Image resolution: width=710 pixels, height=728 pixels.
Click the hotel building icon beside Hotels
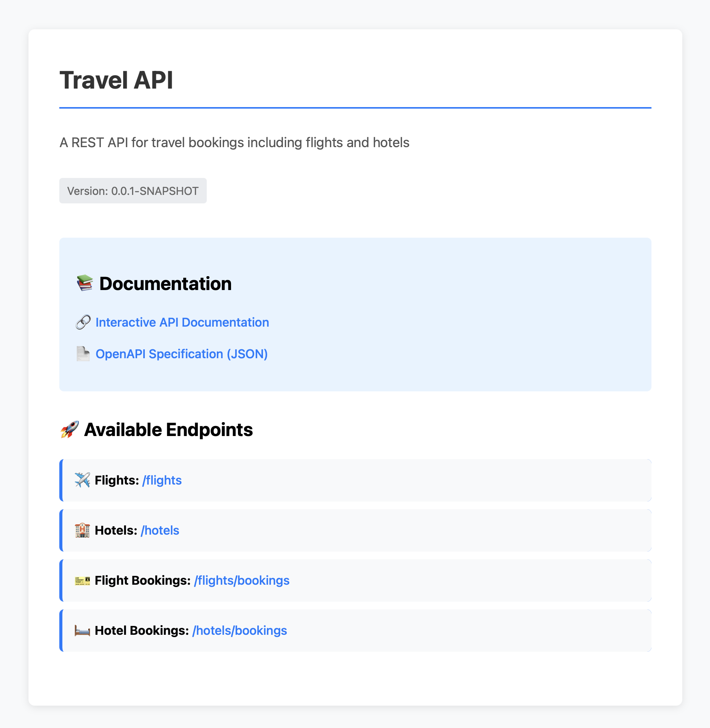tap(82, 530)
